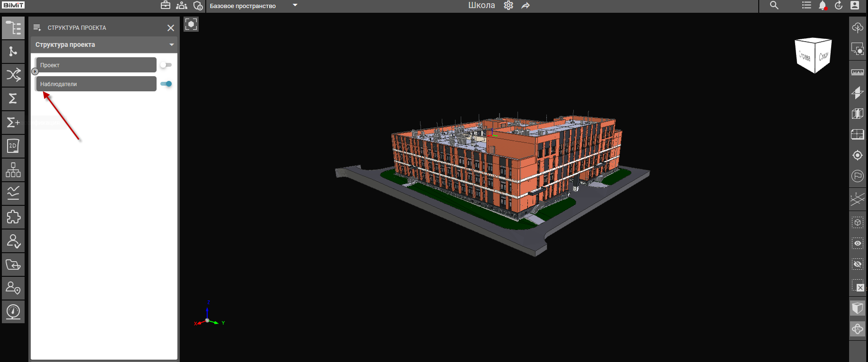Click the Школа settings gear
The image size is (868, 362).
509,6
